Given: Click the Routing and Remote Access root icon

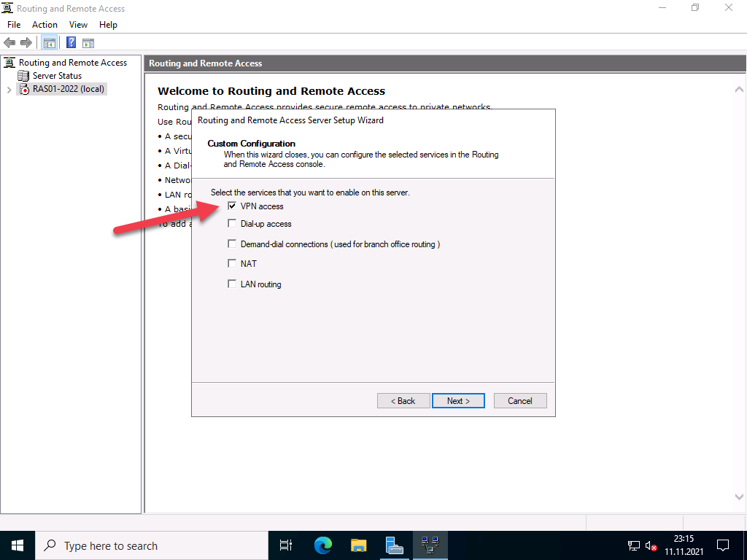Looking at the screenshot, I should [9, 63].
